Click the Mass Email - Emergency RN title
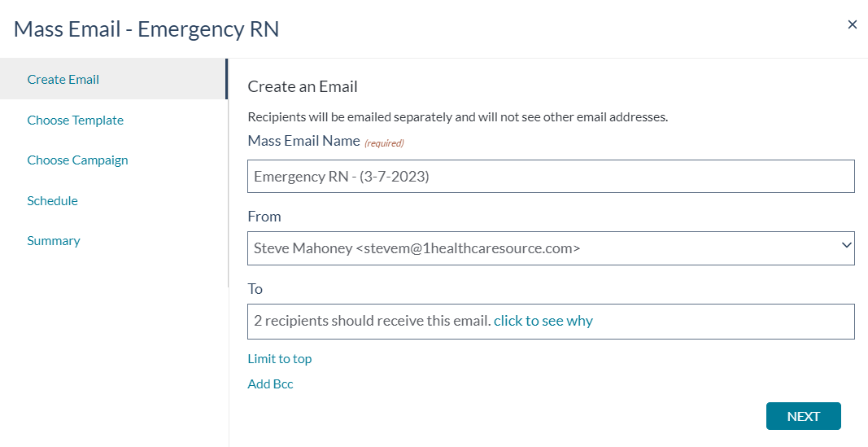This screenshot has height=447, width=868. coord(146,28)
